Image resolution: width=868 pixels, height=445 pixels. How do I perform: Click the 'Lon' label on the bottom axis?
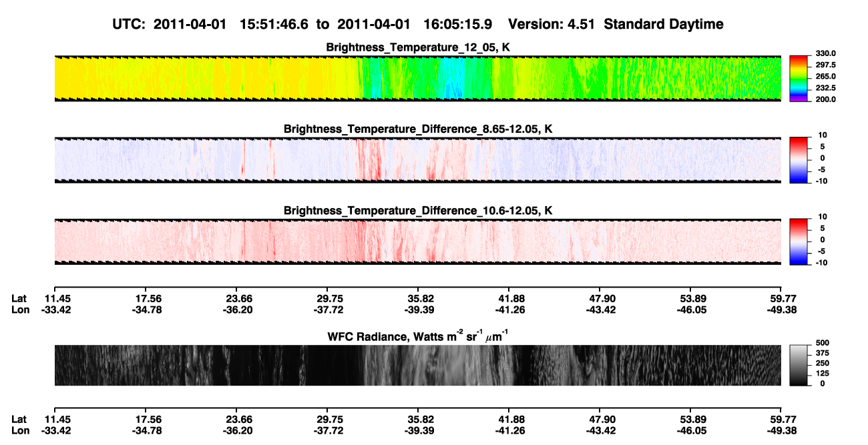20,430
